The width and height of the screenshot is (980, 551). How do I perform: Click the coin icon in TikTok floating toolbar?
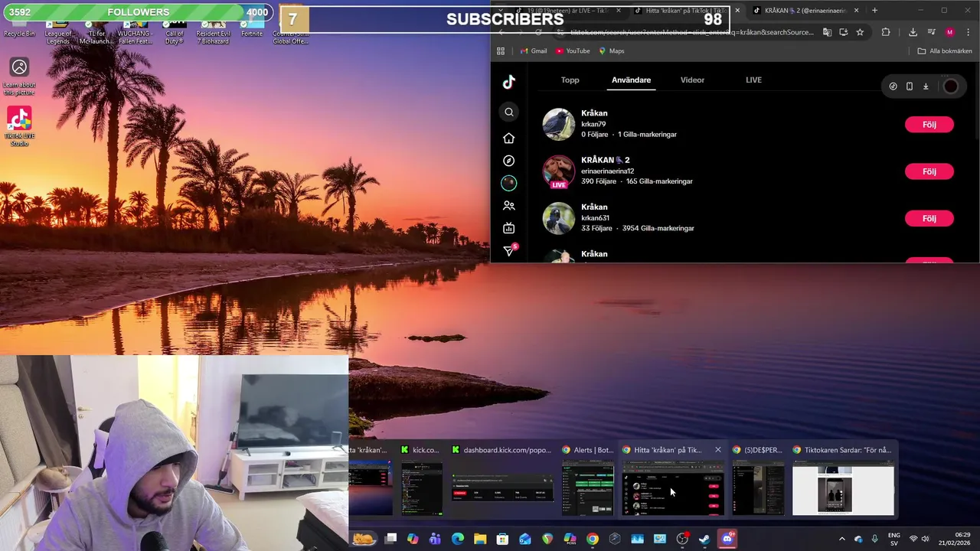coord(893,86)
